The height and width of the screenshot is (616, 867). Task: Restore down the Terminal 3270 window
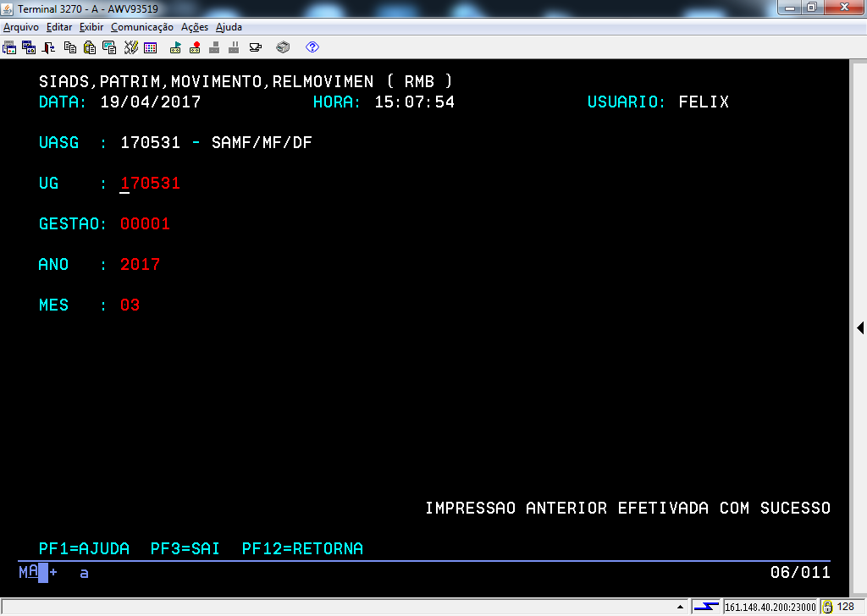(x=812, y=7)
